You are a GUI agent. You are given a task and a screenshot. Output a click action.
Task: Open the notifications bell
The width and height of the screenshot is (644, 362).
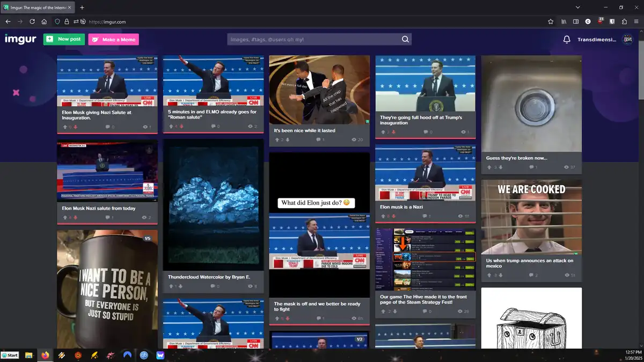coord(567,40)
